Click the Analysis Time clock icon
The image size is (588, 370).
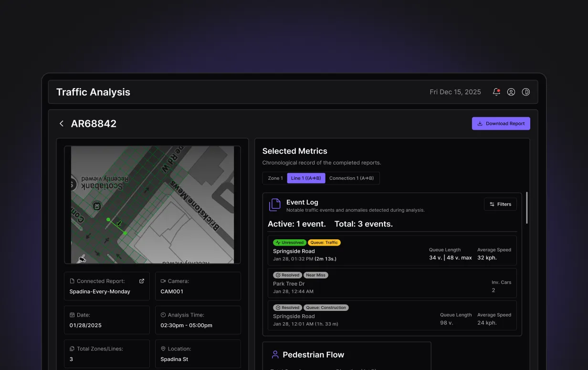(x=163, y=315)
